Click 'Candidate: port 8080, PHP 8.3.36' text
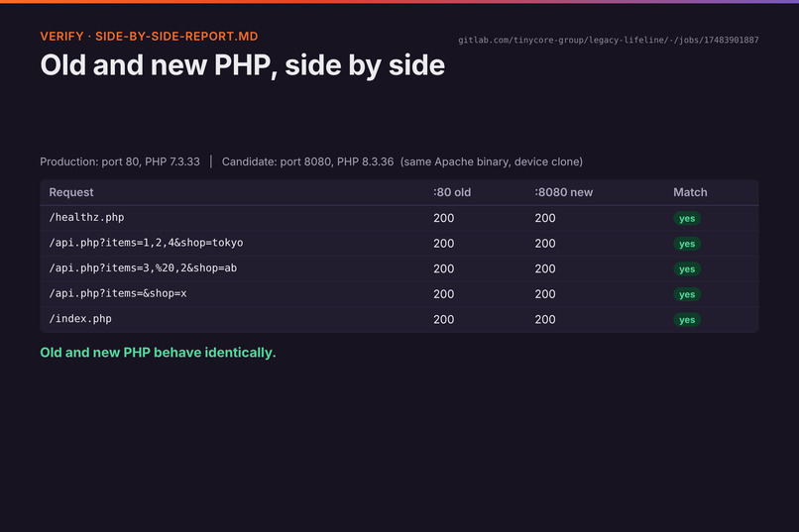Viewport: 799px width, 532px height. click(x=307, y=161)
